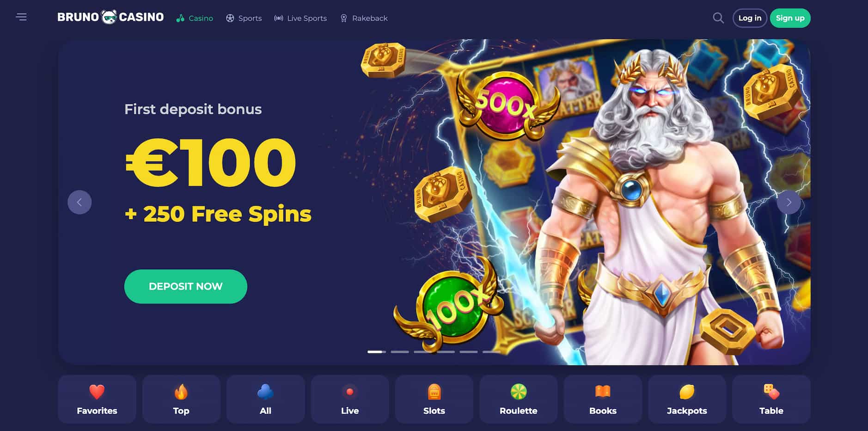Select the Table dice category
The height and width of the screenshot is (431, 868).
pos(771,399)
